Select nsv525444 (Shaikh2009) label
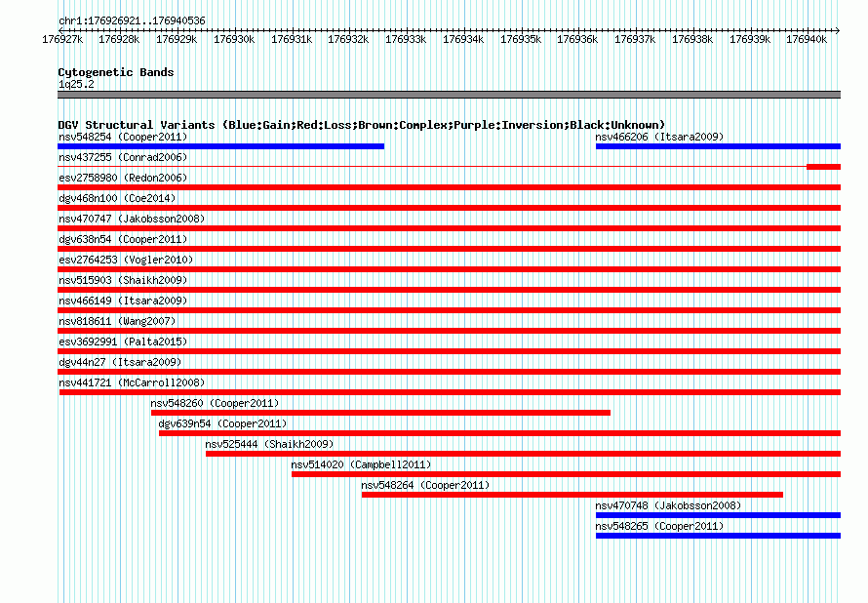Viewport: 868px width, 603px height. tap(269, 444)
